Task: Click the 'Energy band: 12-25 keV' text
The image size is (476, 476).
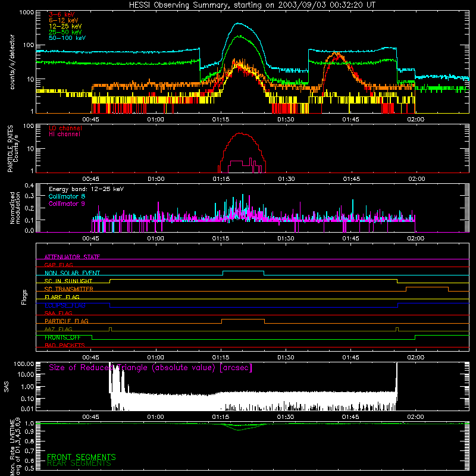Action: (86, 189)
